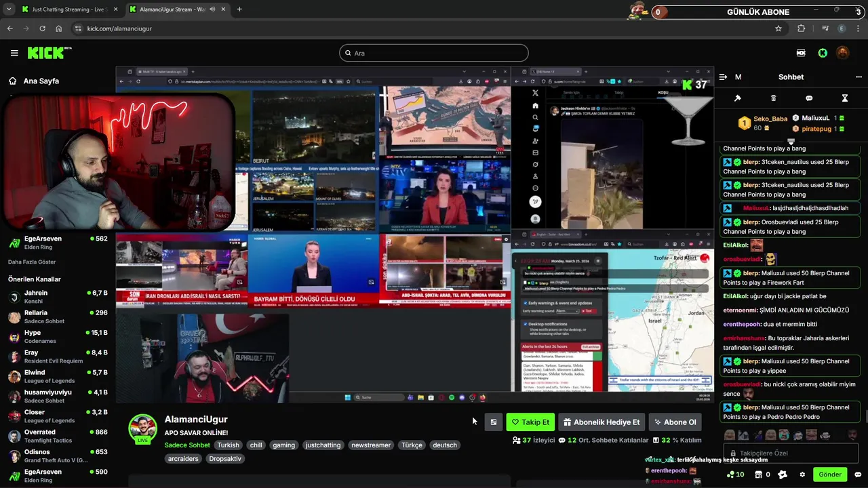Viewport: 868px width, 488px height.
Task: Click the clips ticket icon in header
Action: [x=801, y=53]
